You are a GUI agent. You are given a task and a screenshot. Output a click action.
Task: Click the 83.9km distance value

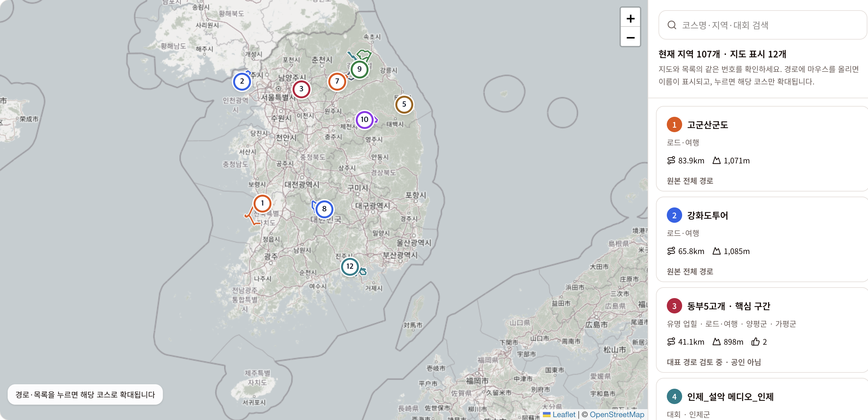coord(691,161)
